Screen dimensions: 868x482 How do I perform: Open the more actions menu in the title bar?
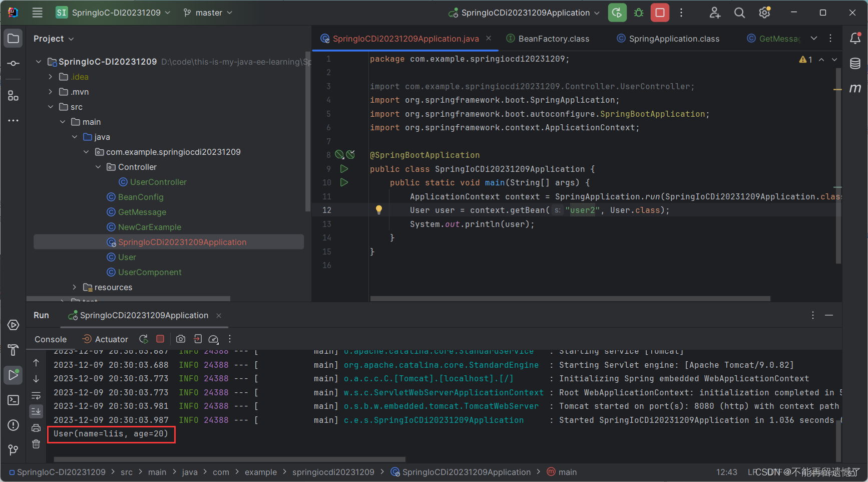click(x=681, y=13)
